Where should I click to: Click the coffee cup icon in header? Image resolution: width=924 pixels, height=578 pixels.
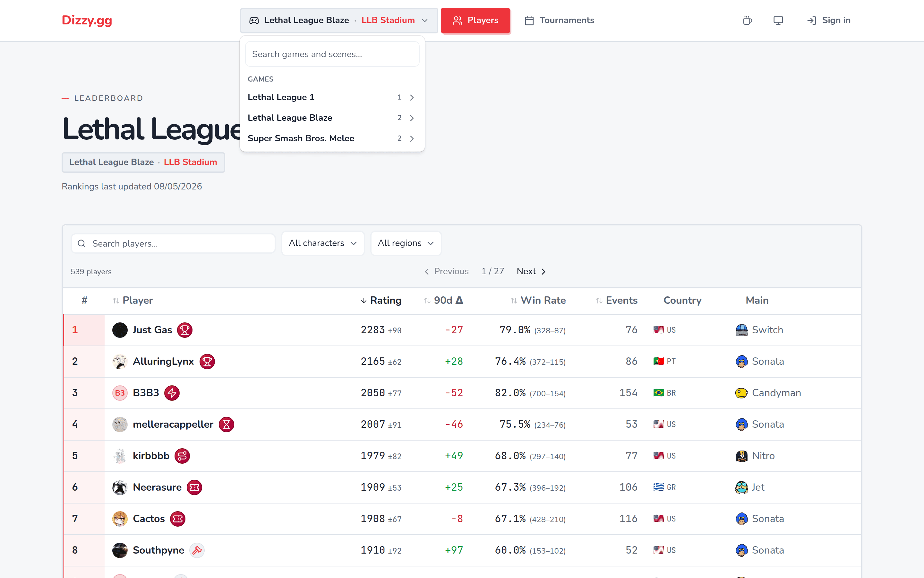point(747,20)
